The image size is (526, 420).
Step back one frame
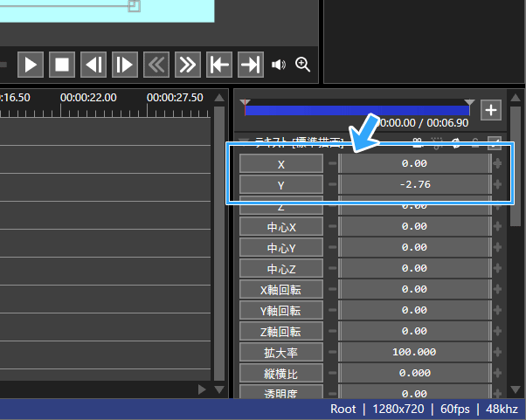click(93, 65)
